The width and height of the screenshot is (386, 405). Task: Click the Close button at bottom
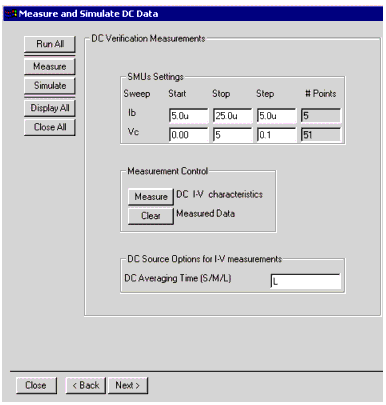(x=36, y=385)
